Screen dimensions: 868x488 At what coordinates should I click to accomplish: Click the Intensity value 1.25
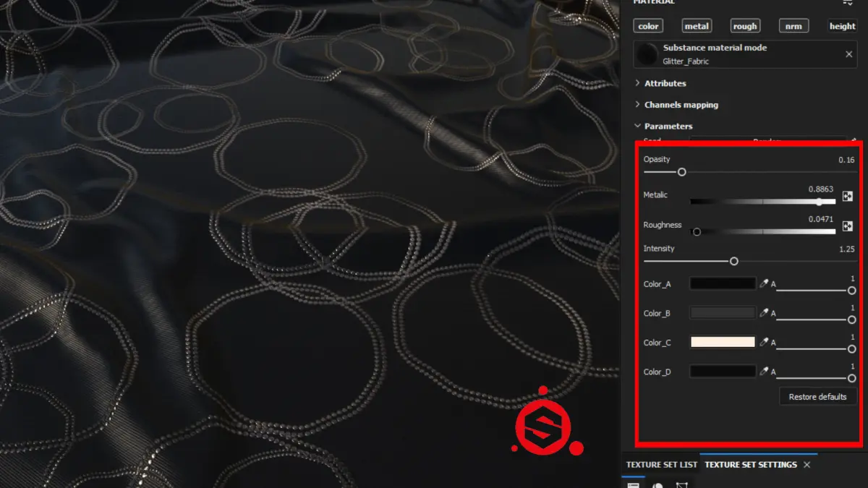pos(847,249)
